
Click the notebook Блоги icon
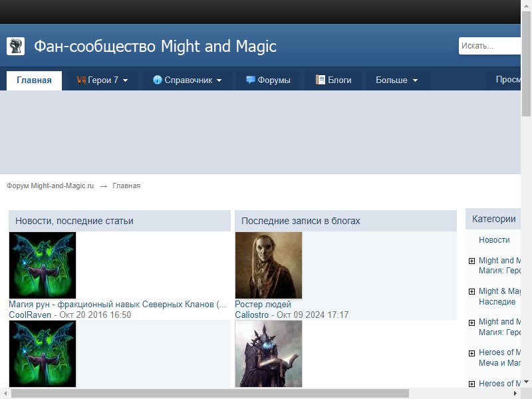click(321, 80)
